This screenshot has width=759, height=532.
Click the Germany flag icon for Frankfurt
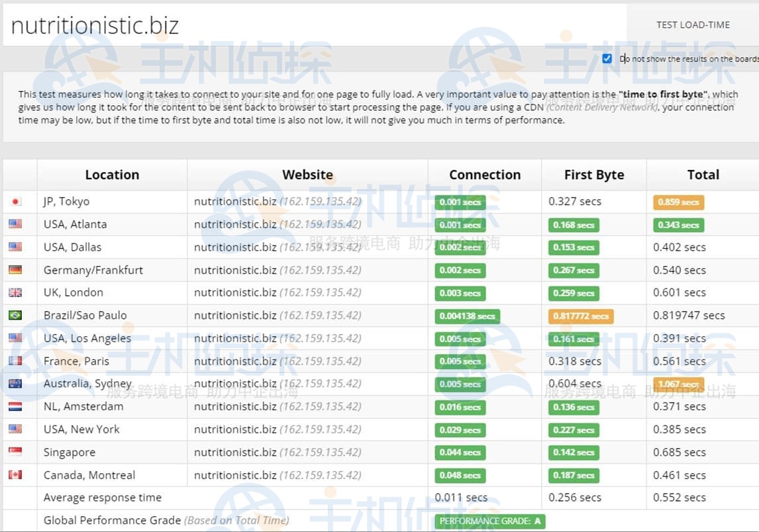tap(15, 270)
